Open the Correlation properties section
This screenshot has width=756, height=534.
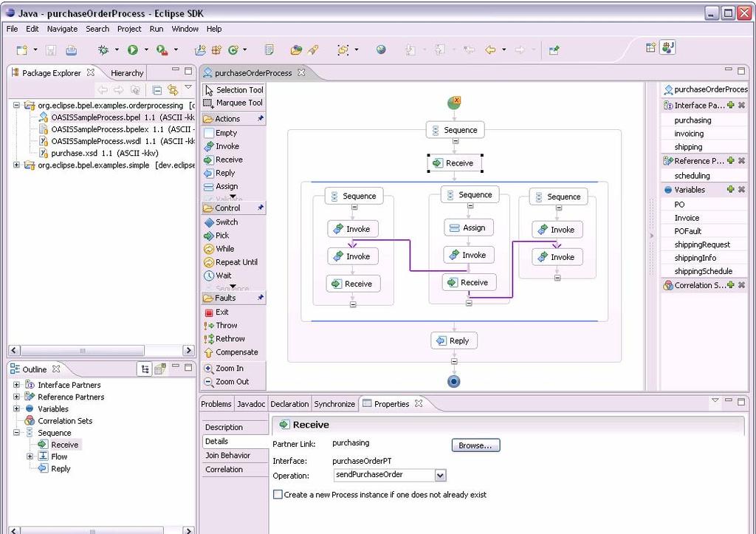[x=236, y=469]
